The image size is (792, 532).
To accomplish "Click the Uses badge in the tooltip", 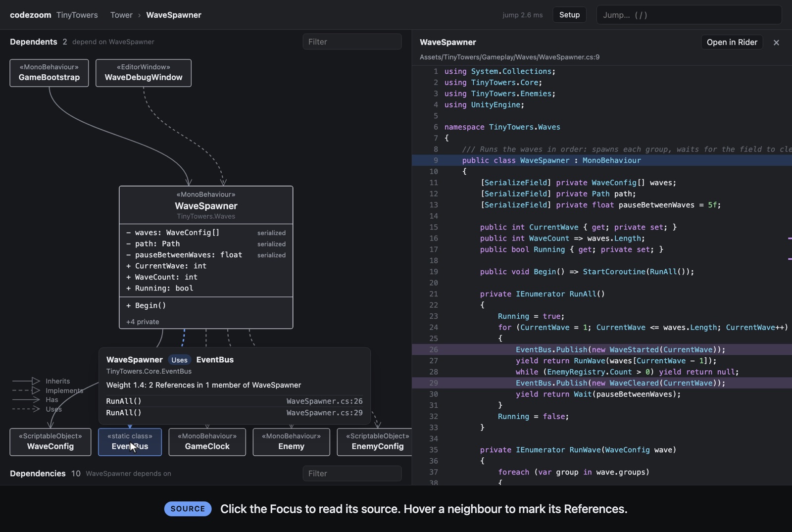I will click(179, 360).
